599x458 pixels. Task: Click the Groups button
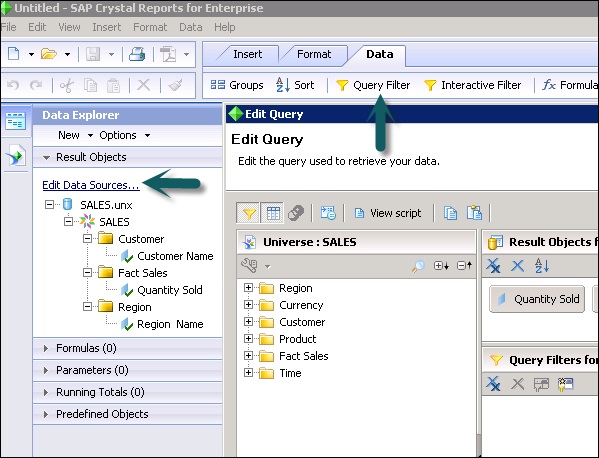point(237,85)
